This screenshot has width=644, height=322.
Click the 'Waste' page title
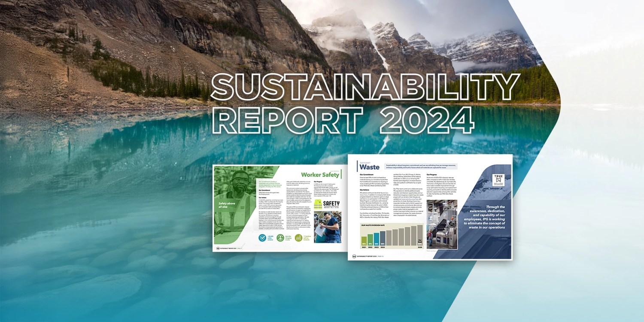pyautogui.click(x=369, y=167)
